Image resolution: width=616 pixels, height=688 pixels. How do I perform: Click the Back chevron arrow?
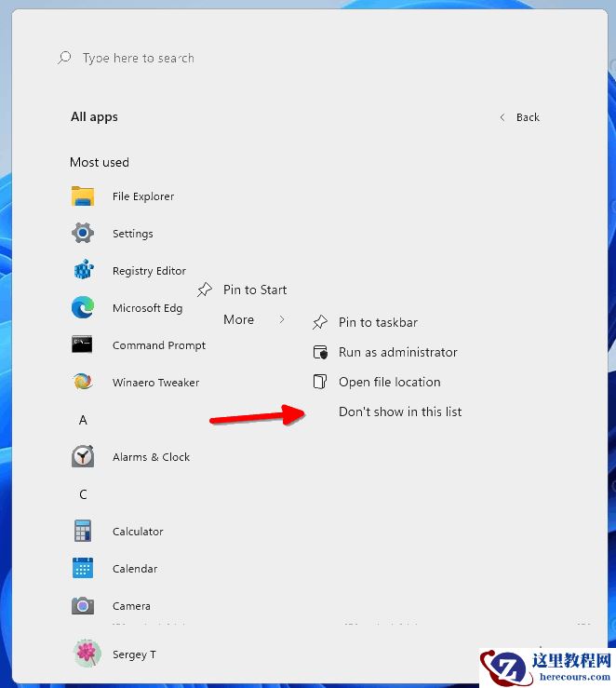(502, 117)
